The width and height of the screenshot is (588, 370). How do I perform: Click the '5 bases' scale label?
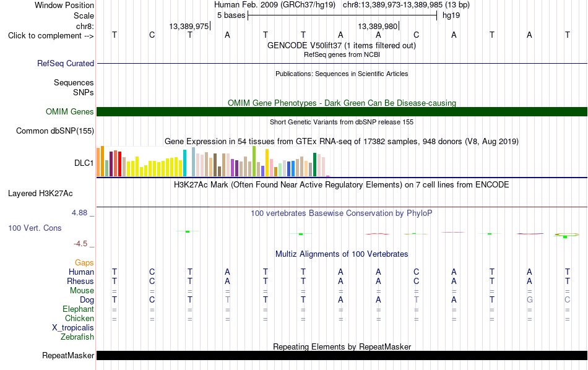tap(231, 15)
